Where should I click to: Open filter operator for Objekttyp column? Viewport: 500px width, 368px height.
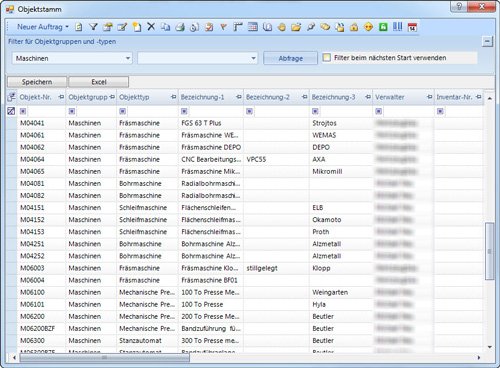(x=123, y=111)
